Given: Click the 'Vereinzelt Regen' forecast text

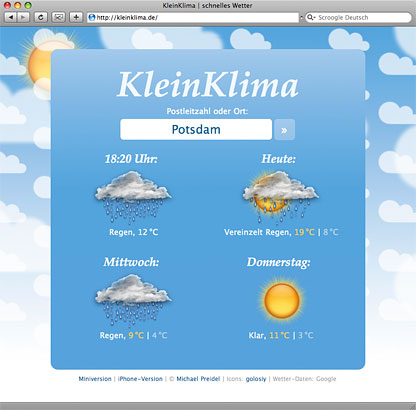Looking at the screenshot, I should [258, 232].
